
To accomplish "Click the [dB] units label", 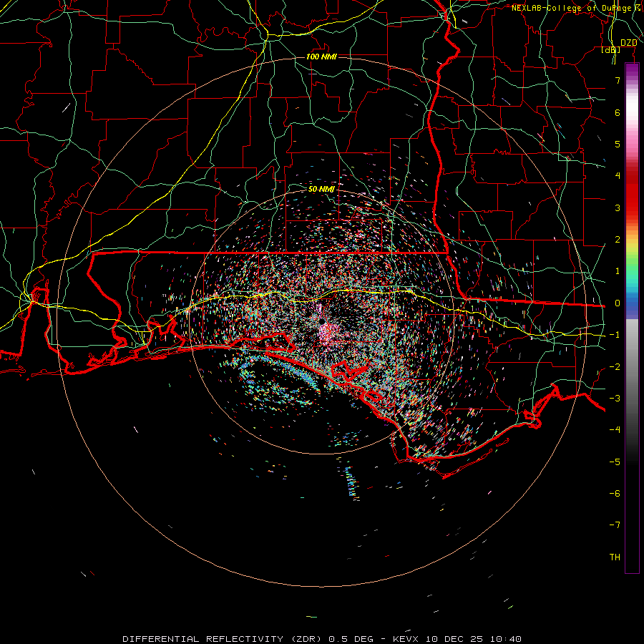I will [x=611, y=50].
